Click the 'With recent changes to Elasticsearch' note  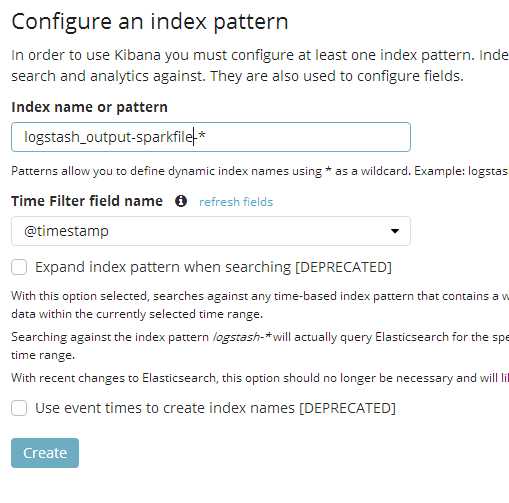260,378
